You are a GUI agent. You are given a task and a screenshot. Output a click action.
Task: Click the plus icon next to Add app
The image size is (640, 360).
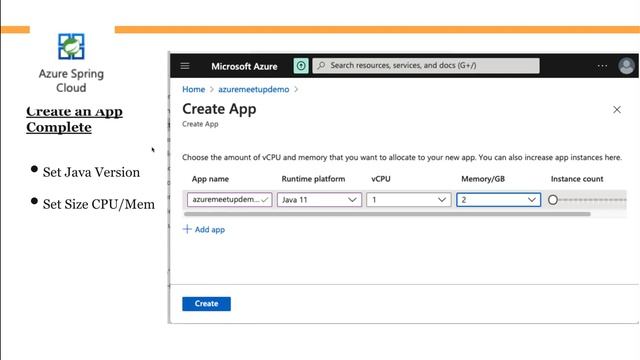click(187, 229)
